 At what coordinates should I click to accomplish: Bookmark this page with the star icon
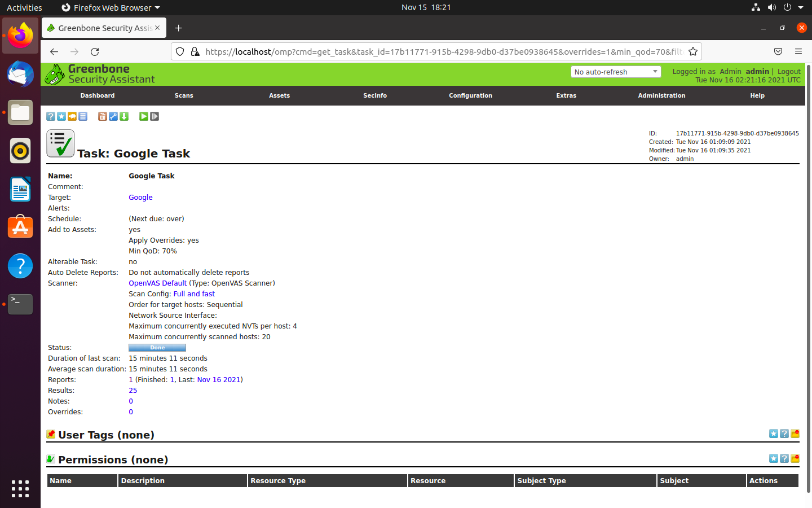pyautogui.click(x=693, y=51)
